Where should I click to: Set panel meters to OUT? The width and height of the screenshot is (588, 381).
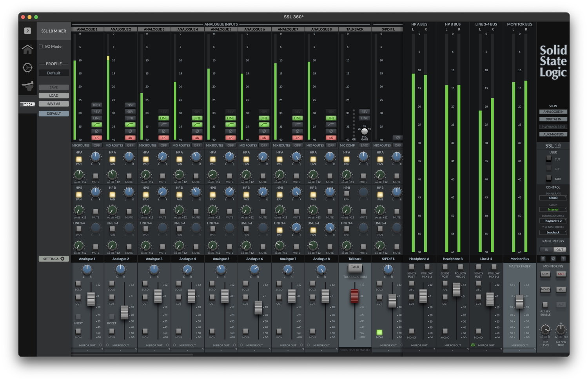click(x=560, y=249)
